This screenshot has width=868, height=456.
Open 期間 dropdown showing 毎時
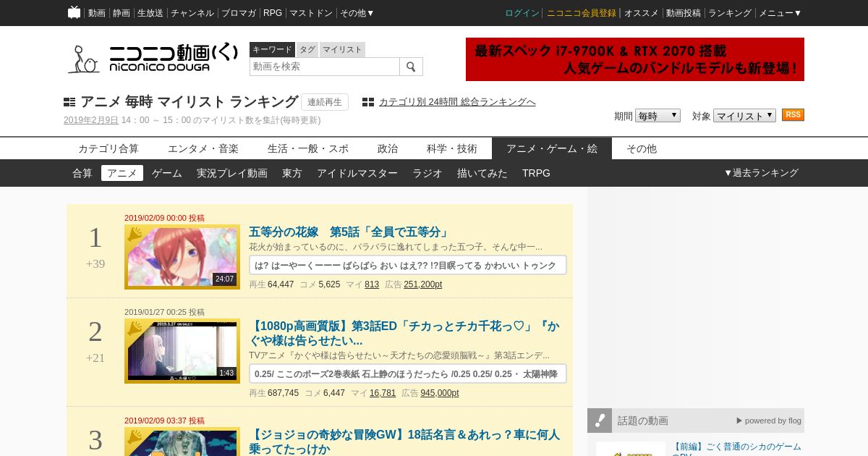tap(658, 116)
